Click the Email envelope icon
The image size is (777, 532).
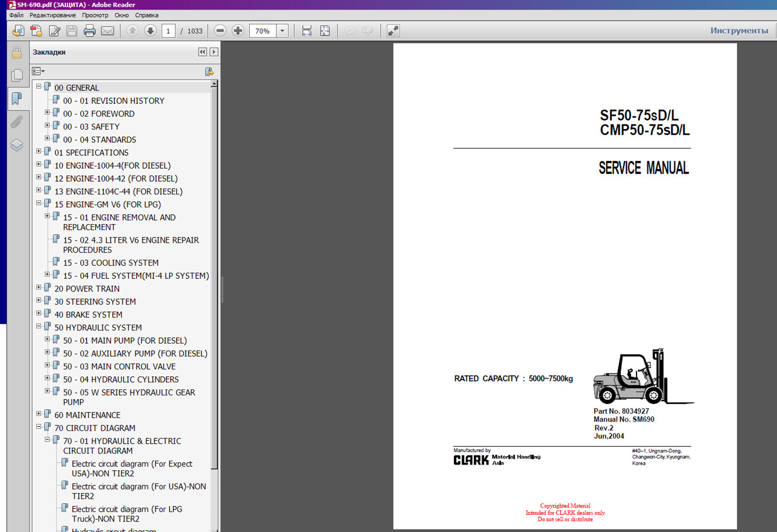(x=107, y=31)
